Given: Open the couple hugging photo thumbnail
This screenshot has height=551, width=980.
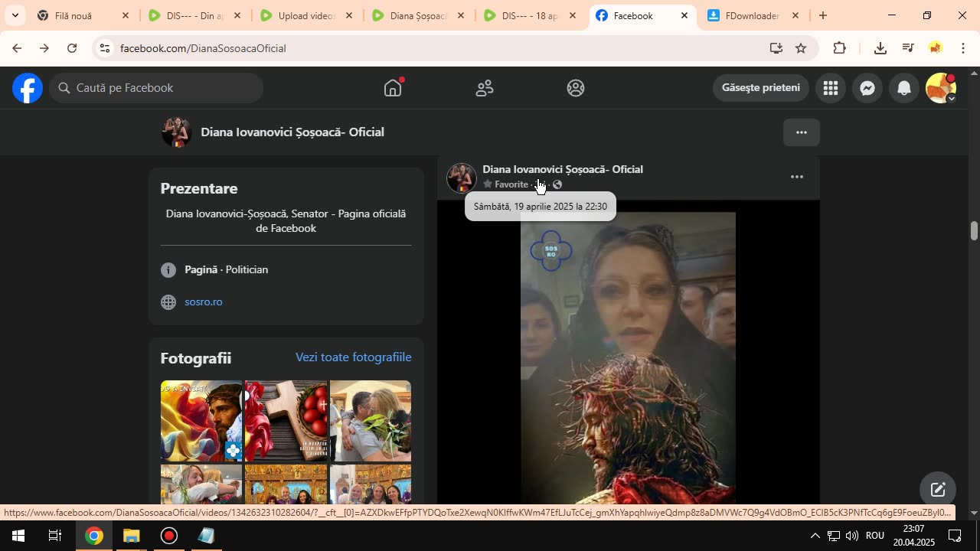Looking at the screenshot, I should coord(371,421).
